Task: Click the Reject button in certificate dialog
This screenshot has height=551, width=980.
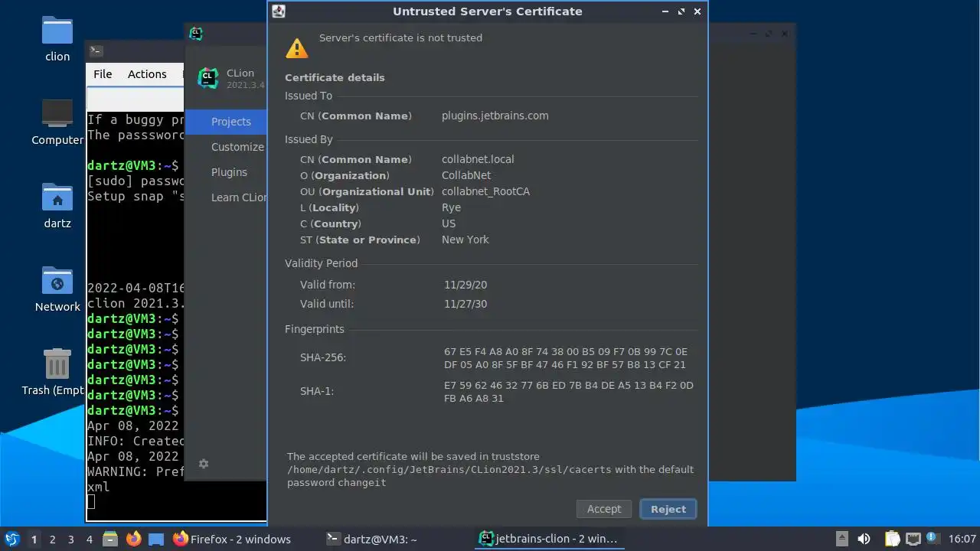Action: (x=668, y=509)
